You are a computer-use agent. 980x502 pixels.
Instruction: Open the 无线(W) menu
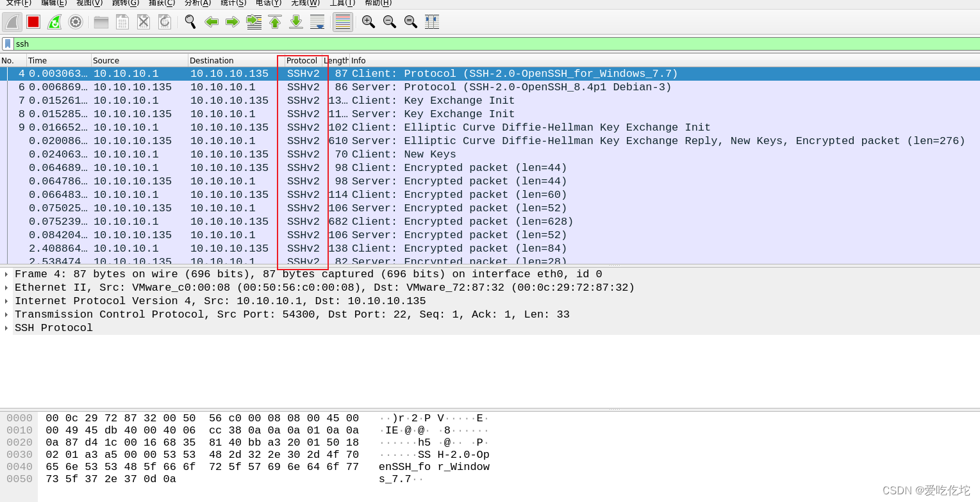pyautogui.click(x=306, y=3)
